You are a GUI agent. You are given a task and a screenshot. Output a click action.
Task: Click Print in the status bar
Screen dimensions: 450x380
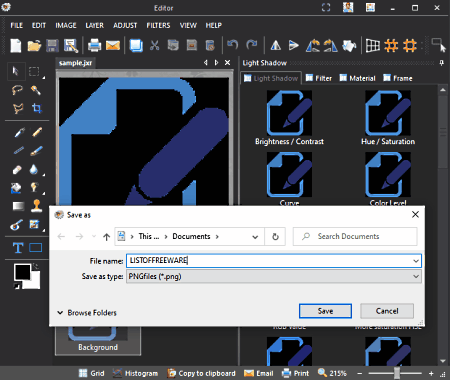coord(296,373)
